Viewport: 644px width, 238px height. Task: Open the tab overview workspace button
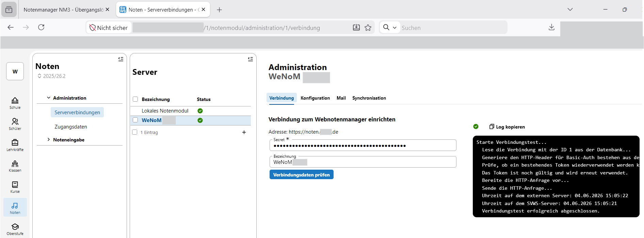coord(9,10)
